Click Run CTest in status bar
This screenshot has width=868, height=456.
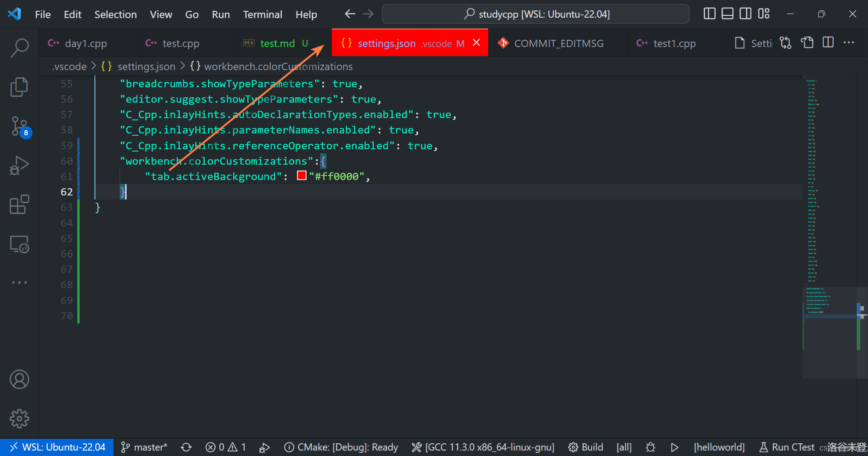[787, 447]
